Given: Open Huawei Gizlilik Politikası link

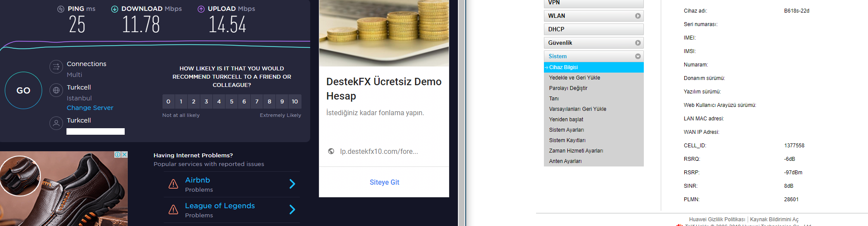Looking at the screenshot, I should [x=717, y=219].
